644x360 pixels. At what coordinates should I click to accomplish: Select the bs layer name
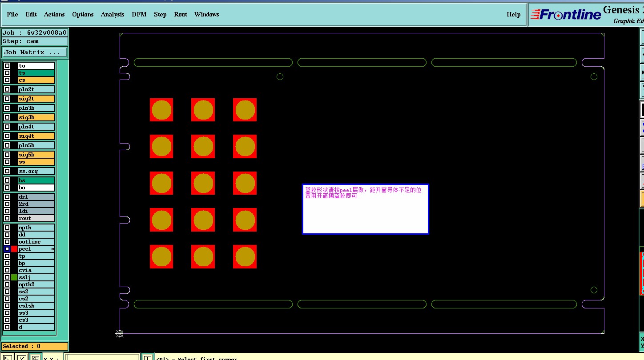click(x=36, y=180)
